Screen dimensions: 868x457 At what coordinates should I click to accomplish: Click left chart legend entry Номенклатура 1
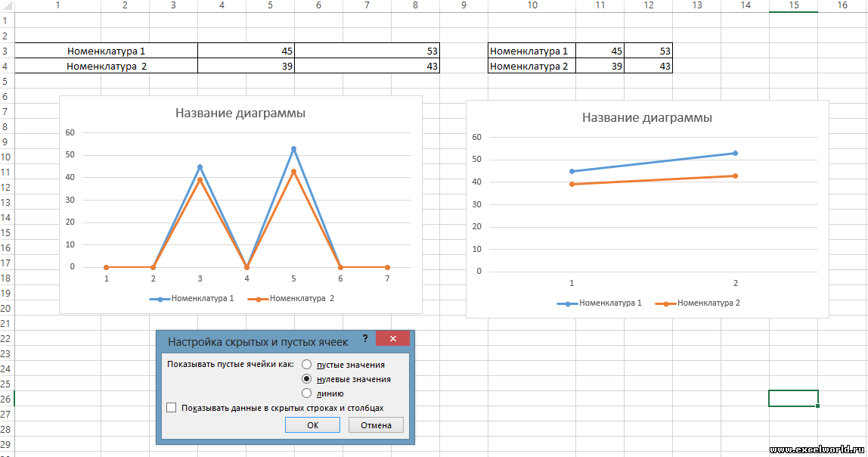(191, 299)
